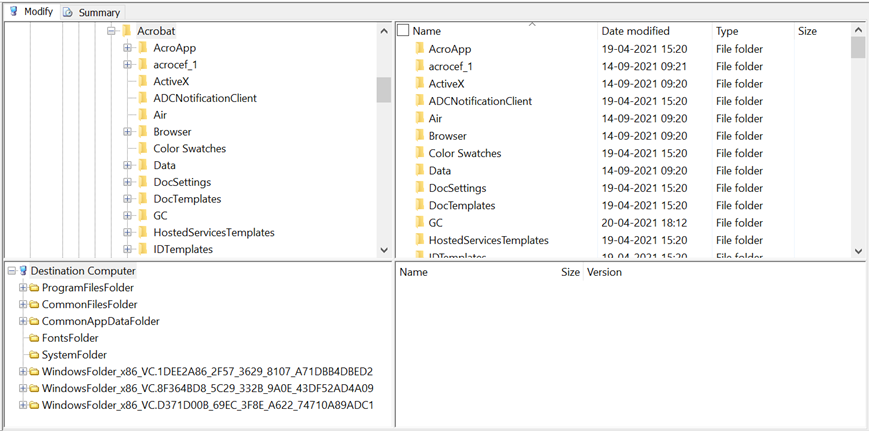
Task: Click GC folder icon in file list
Action: coord(420,223)
